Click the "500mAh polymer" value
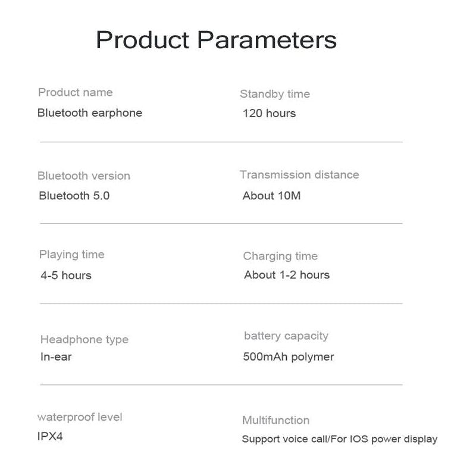Screen dimensions: 476x476 coord(289,357)
